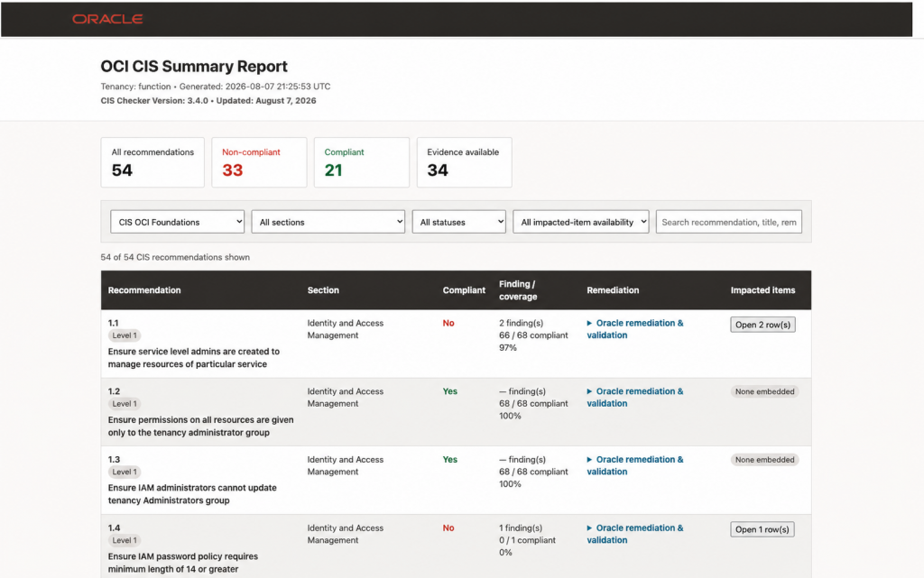This screenshot has width=924, height=578.
Task: Open the All statuses dropdown
Action: (459, 222)
